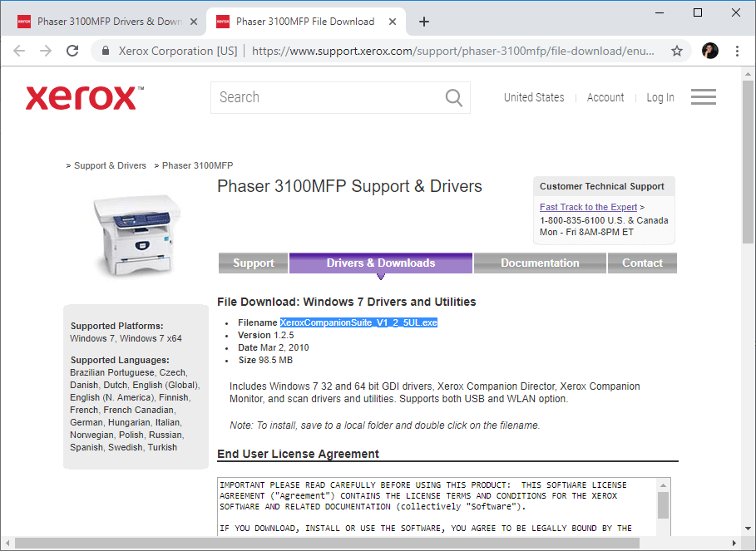
Task: Click the Version 1.2.5 text
Action: (x=265, y=335)
